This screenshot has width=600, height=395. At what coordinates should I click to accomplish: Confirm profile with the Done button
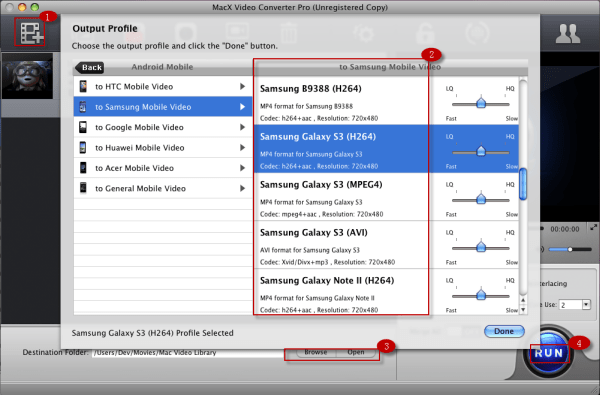[504, 331]
